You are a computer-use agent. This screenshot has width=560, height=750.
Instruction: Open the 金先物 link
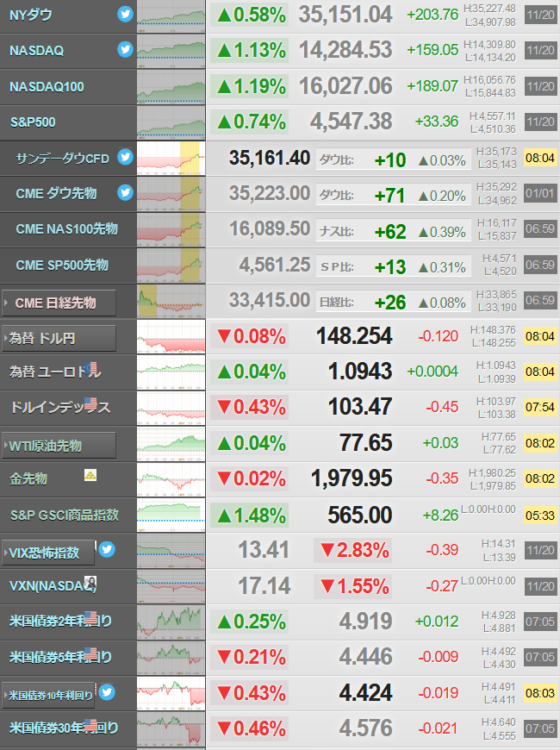[28, 478]
